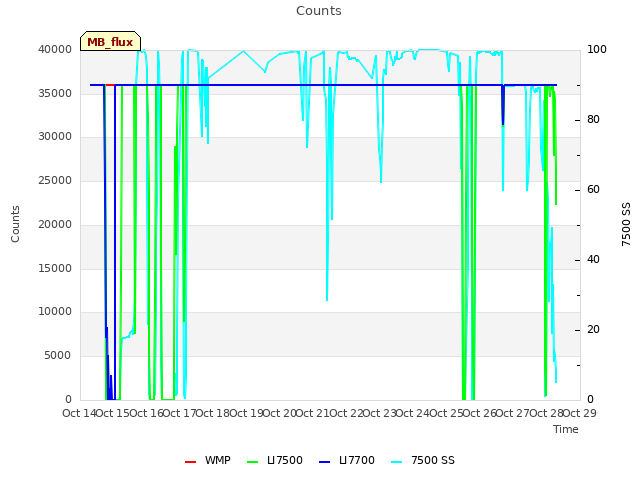
Task: Click the Oct 14 x-axis date label
Action: point(80,413)
